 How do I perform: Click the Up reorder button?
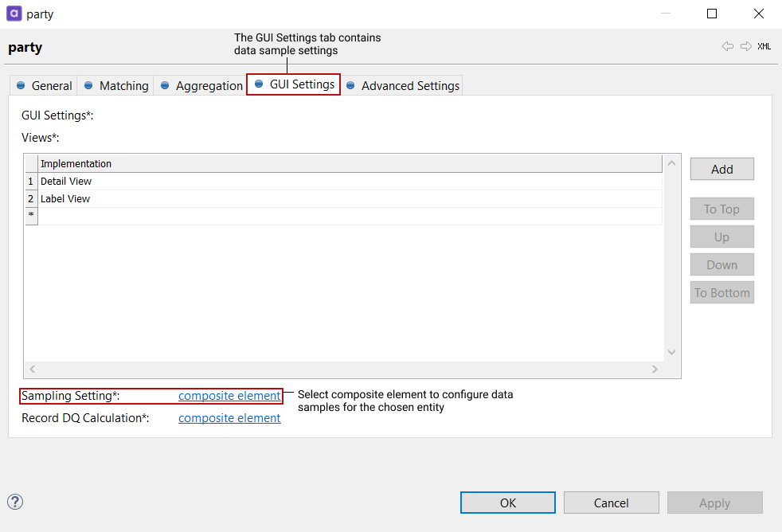[x=721, y=237]
